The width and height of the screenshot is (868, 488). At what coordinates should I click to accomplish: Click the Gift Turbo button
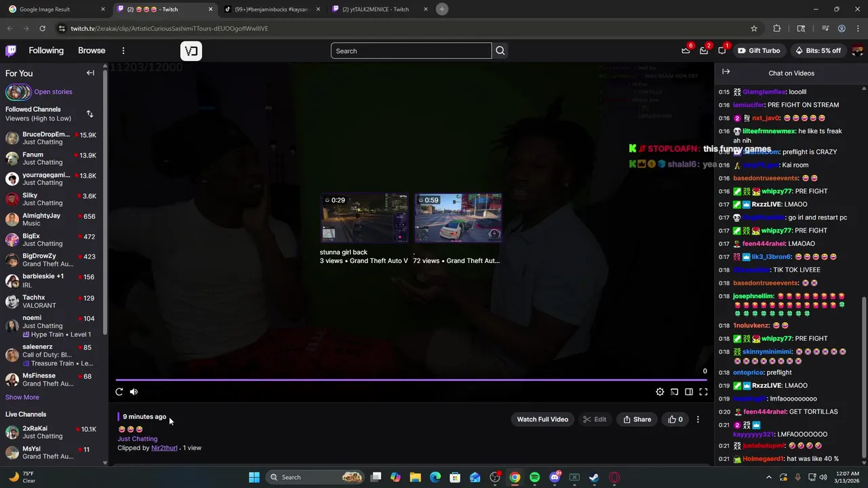759,51
